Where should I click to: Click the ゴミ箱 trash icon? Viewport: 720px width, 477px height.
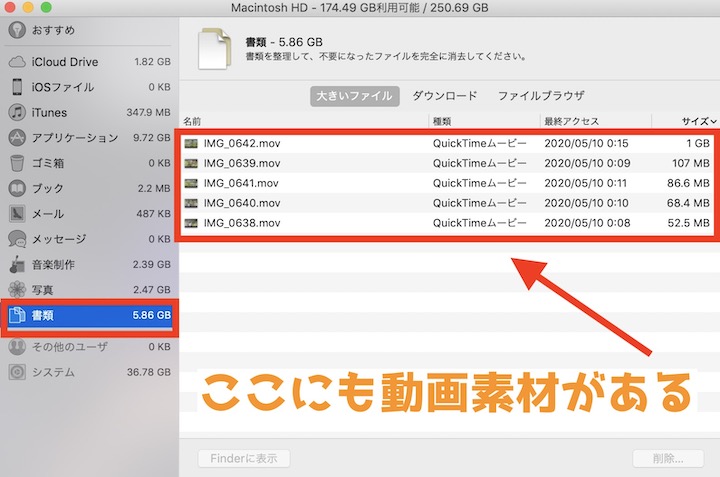point(17,163)
